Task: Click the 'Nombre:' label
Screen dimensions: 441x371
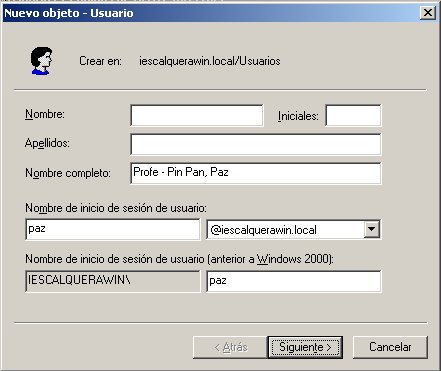Action: click(x=45, y=114)
